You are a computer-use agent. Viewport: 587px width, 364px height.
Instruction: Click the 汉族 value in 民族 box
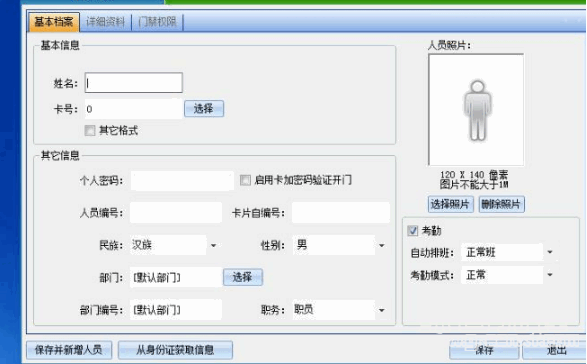tap(142, 245)
